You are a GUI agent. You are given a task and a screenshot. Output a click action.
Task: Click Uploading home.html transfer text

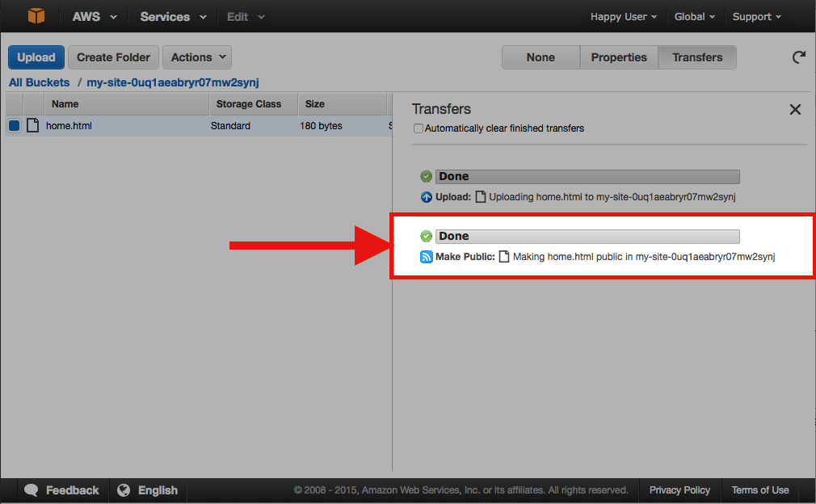pyautogui.click(x=612, y=197)
